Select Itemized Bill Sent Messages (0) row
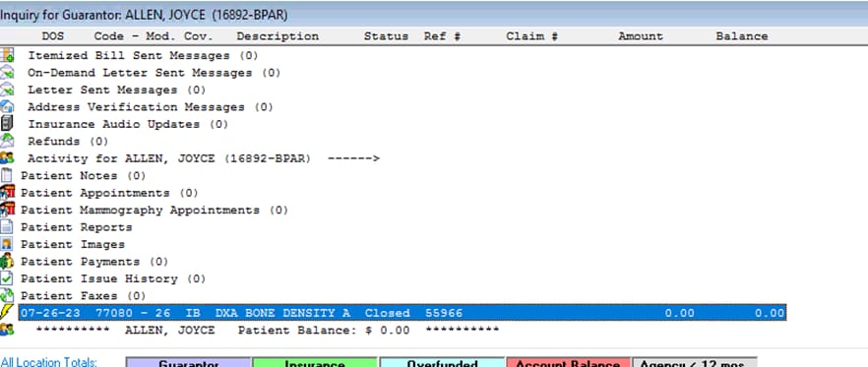This screenshot has width=868, height=367. tap(143, 55)
